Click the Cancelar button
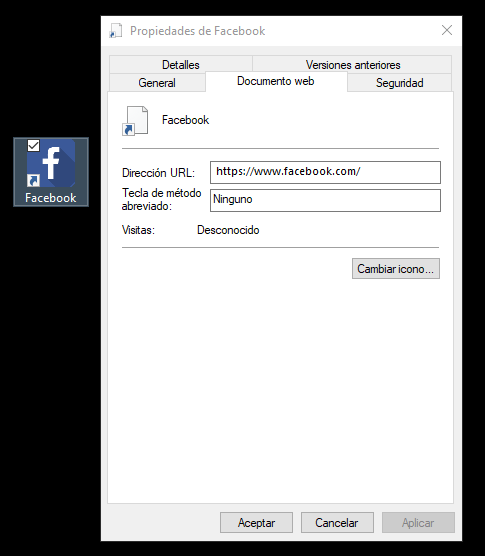 [x=337, y=522]
